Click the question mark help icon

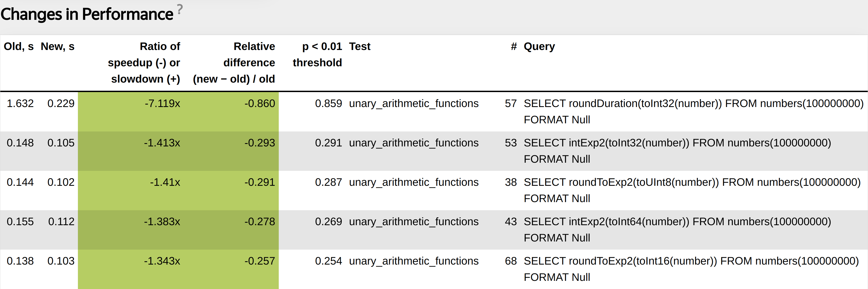click(180, 9)
